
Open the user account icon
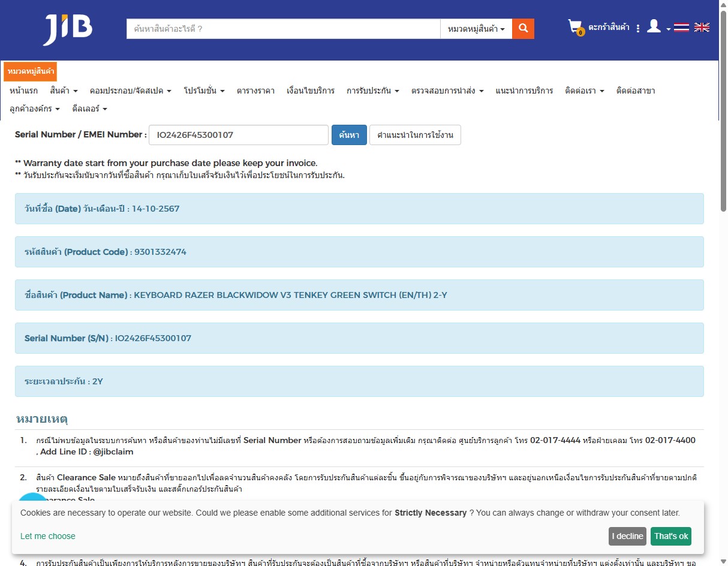pos(654,26)
